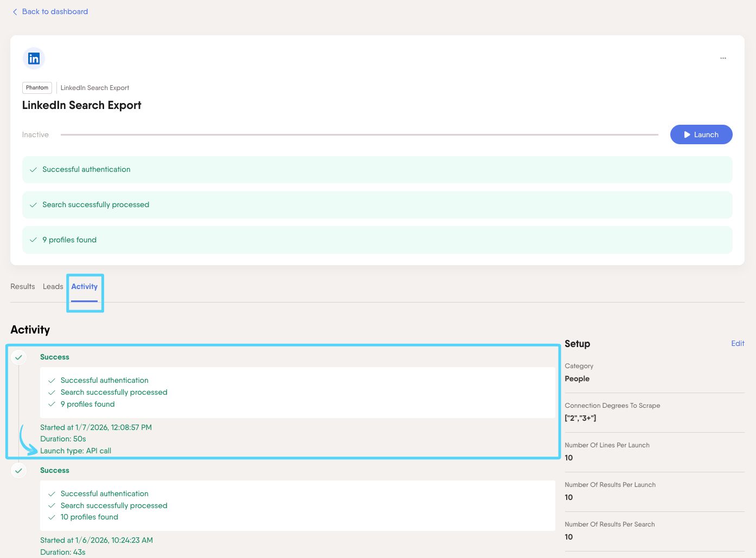756x558 pixels.
Task: Click 'Launch type: API call' text
Action: (76, 451)
